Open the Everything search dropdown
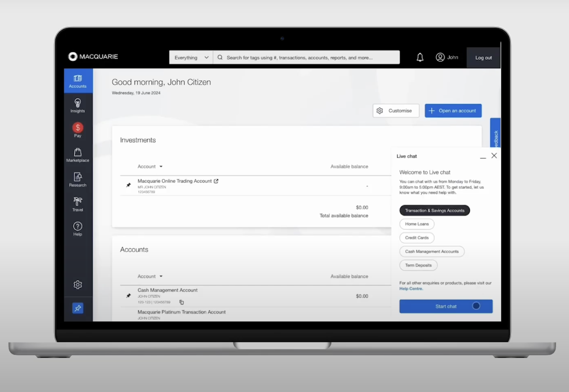Viewport: 569px width, 392px height. click(x=191, y=58)
